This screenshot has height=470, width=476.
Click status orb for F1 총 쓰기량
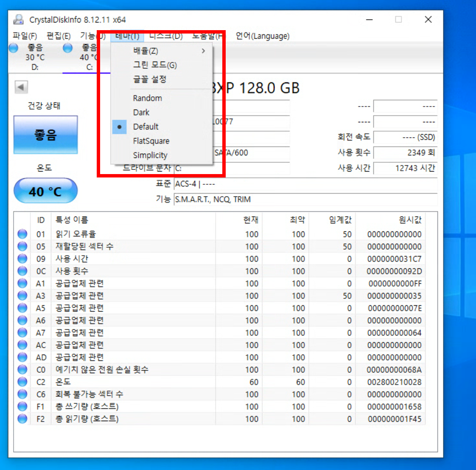[22, 406]
